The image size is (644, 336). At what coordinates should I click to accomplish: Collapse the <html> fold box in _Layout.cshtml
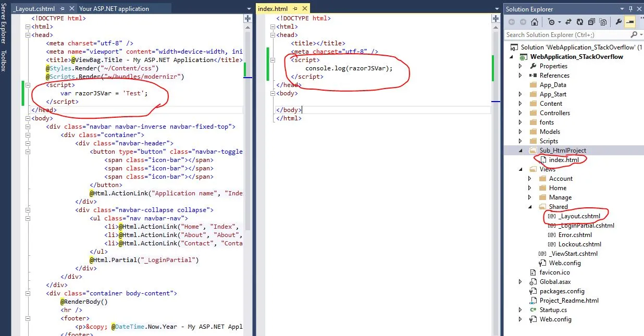(x=28, y=27)
